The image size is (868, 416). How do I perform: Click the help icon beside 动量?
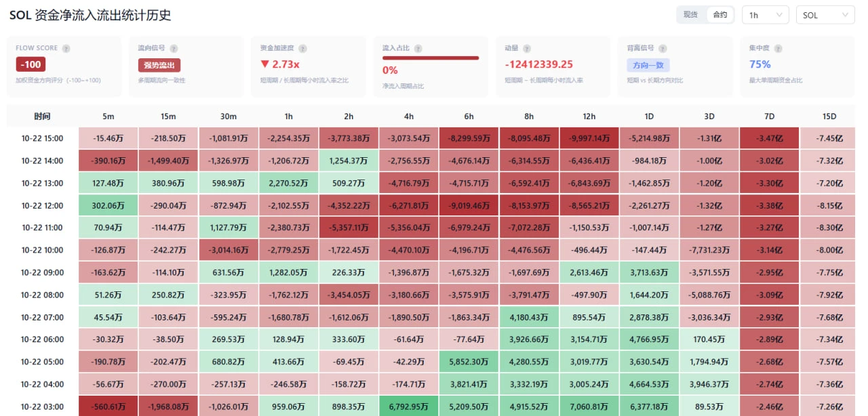526,49
